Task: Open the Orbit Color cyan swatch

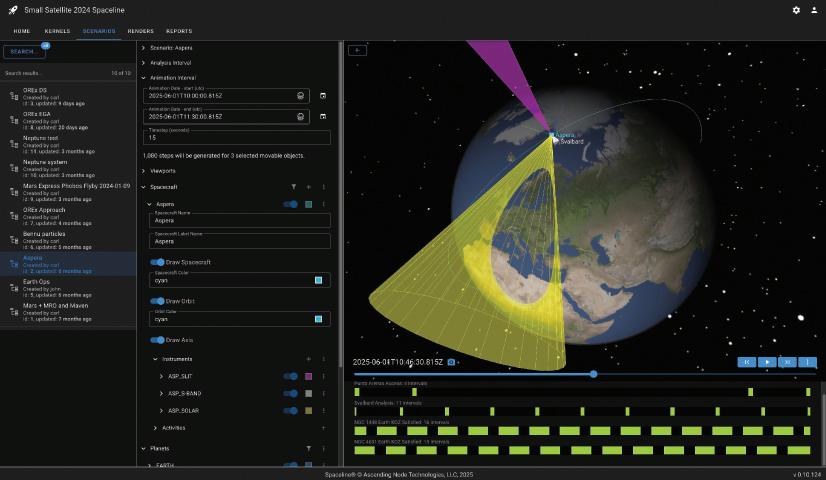Action: click(318, 319)
